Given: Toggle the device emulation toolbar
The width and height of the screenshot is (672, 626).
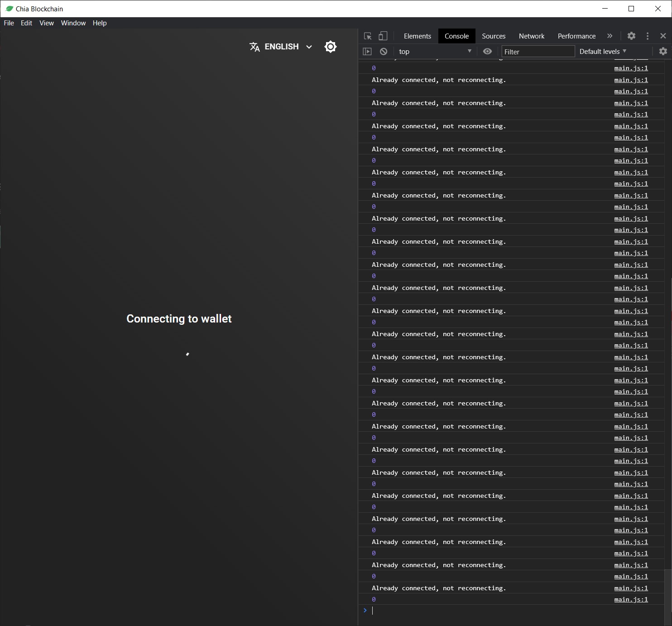Looking at the screenshot, I should click(383, 36).
